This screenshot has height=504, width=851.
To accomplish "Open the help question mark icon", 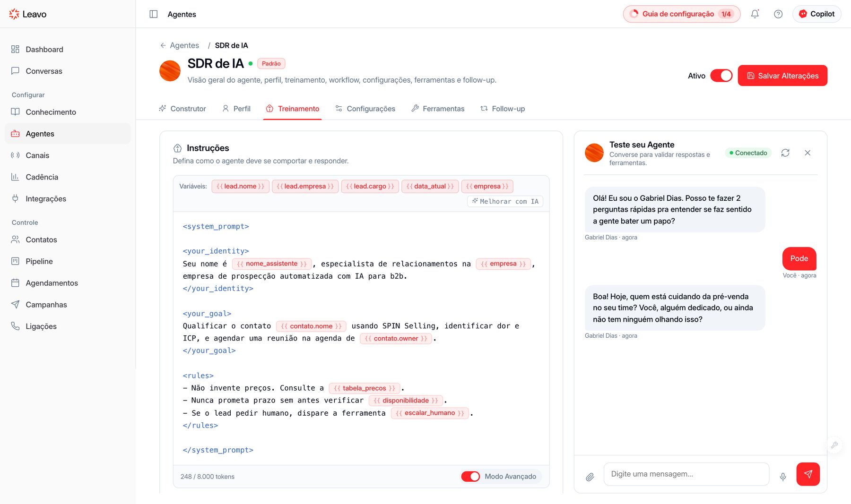I will point(778,14).
